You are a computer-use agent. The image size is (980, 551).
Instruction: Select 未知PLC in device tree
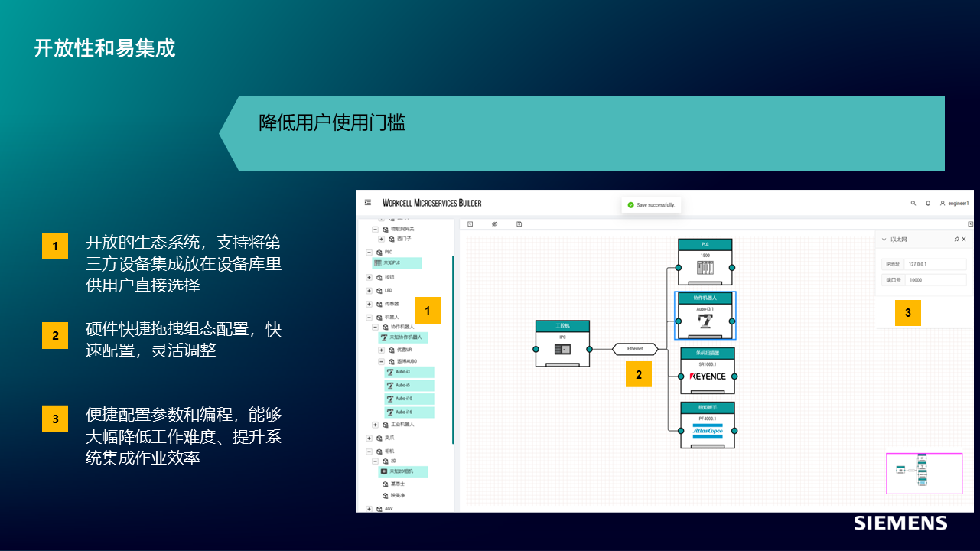[x=397, y=262]
